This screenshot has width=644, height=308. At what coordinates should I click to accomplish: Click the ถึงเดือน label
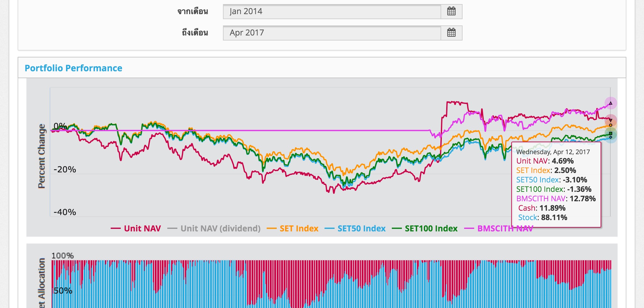195,33
